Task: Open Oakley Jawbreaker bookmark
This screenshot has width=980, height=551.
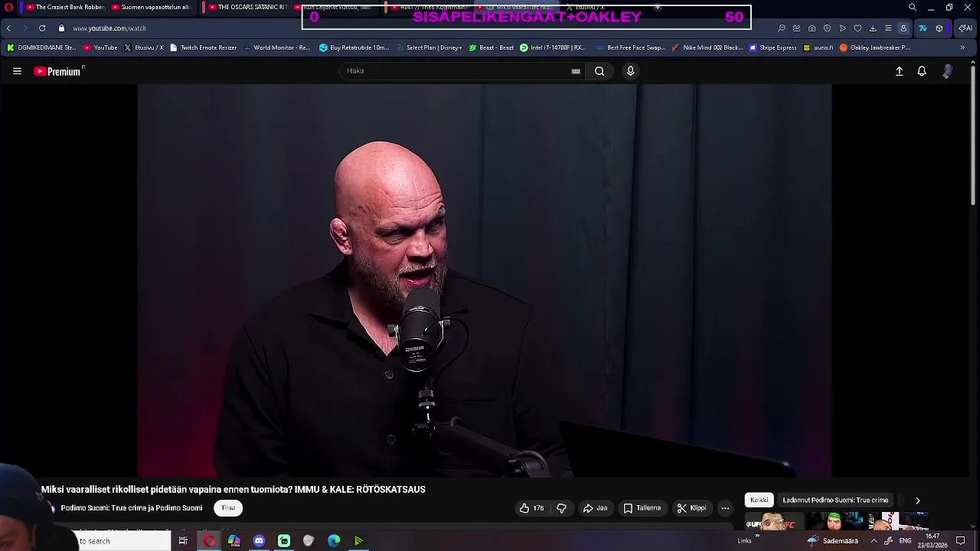Action: (x=875, y=47)
